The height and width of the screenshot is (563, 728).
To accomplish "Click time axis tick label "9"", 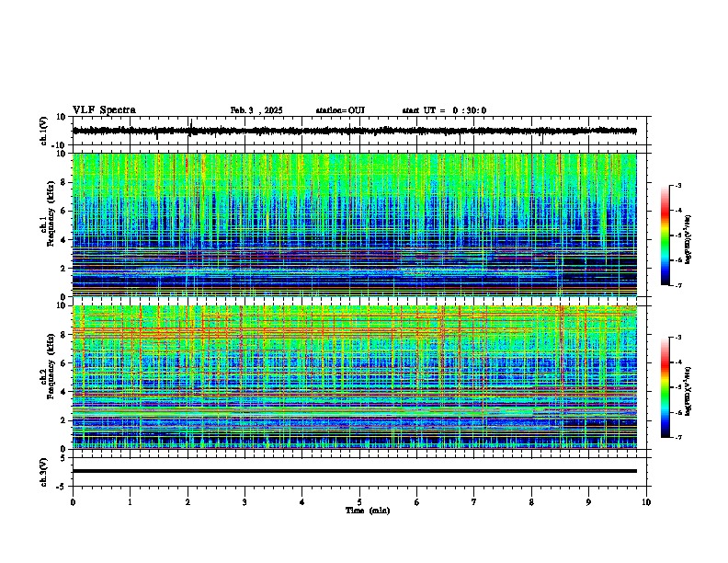I will coord(588,502).
